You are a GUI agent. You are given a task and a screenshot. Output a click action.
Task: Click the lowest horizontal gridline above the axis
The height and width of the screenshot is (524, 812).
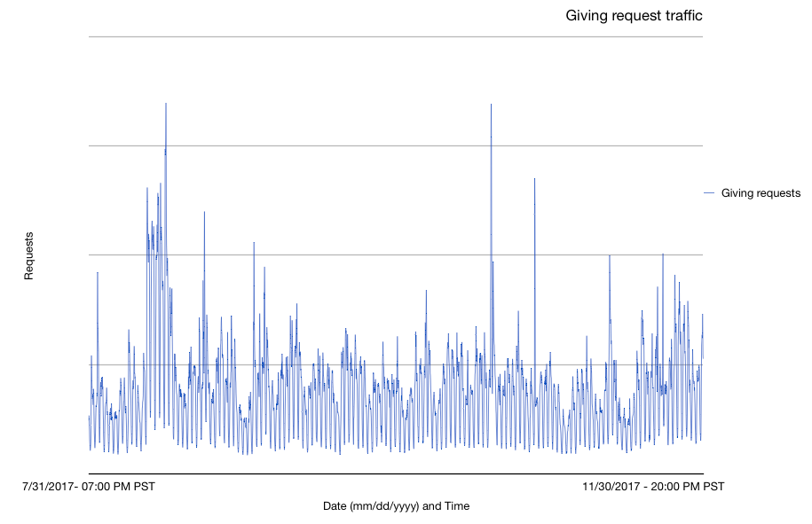[x=396, y=364]
